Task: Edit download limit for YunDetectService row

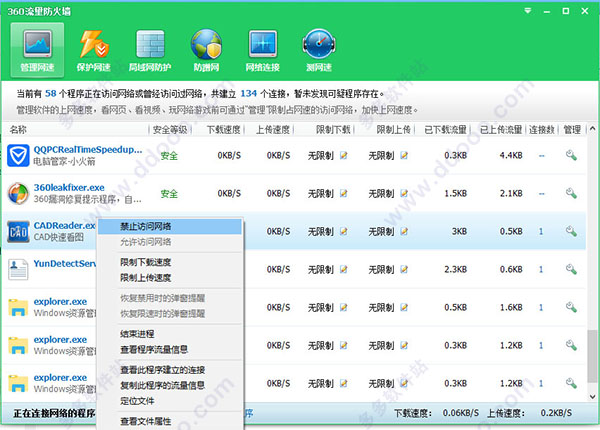Action: tap(344, 269)
